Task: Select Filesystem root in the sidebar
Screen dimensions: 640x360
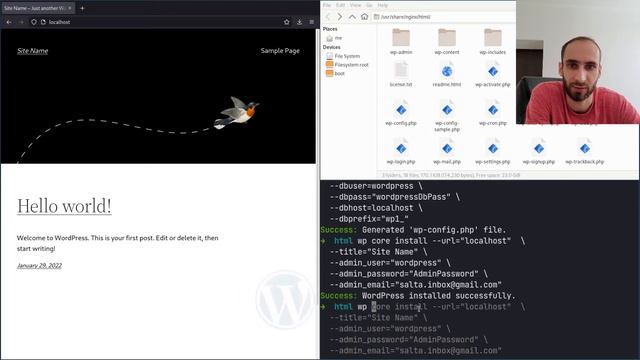Action: [x=347, y=64]
